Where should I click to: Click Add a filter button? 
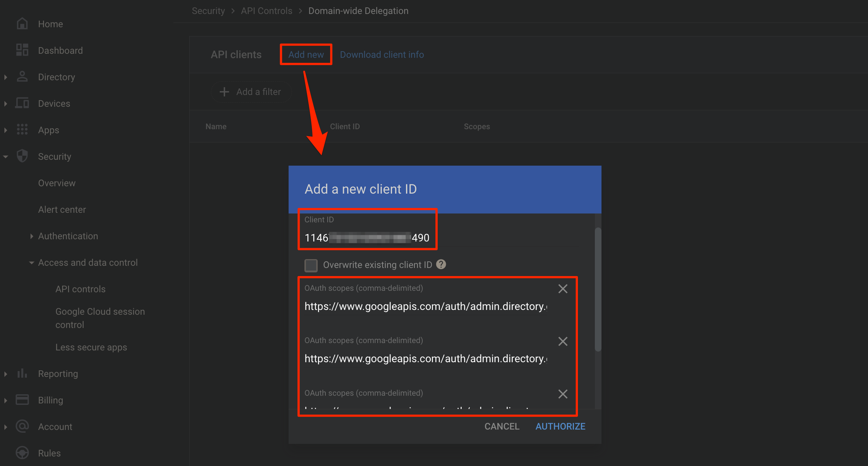[x=251, y=92]
